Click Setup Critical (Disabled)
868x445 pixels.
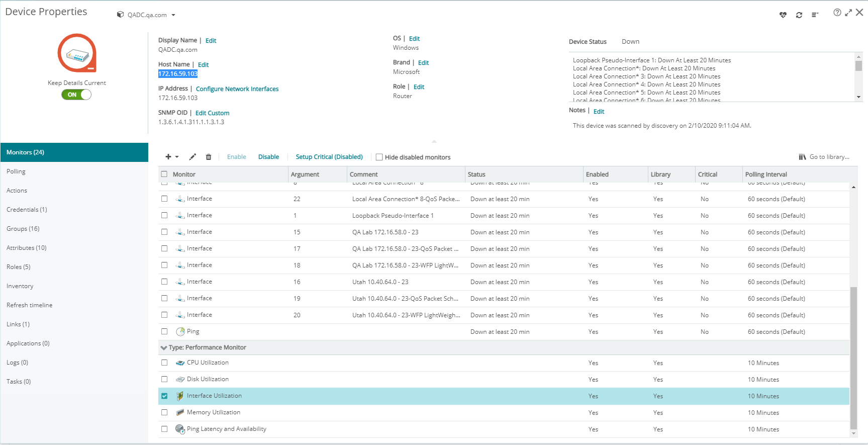tap(329, 157)
